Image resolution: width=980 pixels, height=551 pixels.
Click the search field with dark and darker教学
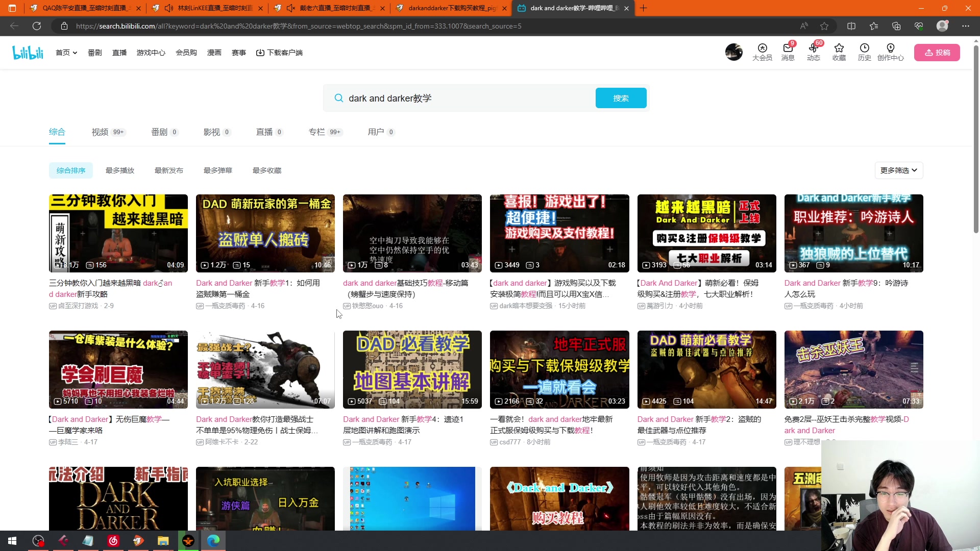(x=459, y=98)
